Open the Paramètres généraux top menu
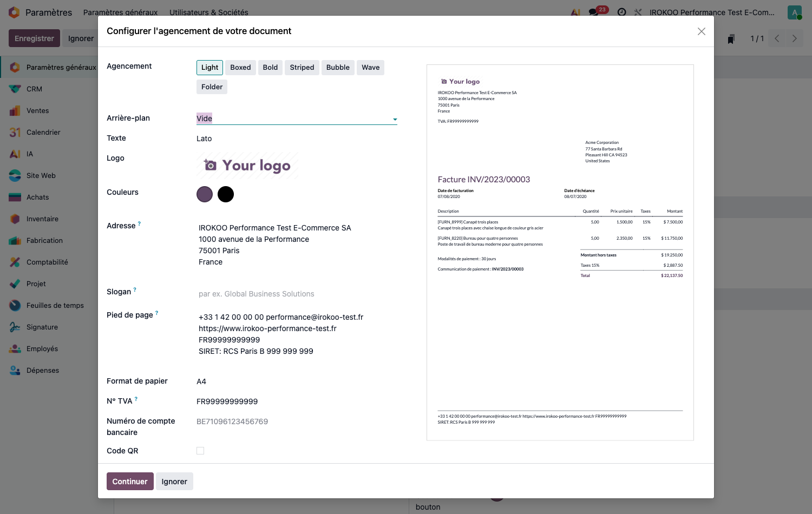 click(x=120, y=12)
